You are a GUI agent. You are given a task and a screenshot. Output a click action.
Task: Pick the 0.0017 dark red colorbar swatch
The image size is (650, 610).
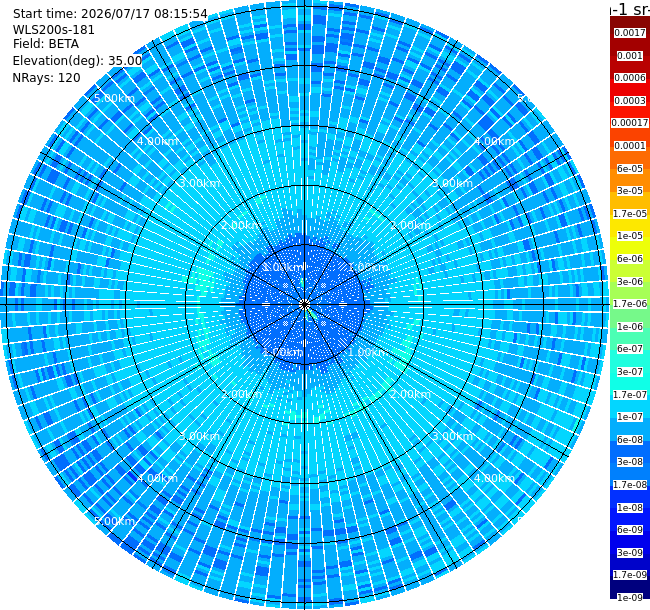pos(630,33)
